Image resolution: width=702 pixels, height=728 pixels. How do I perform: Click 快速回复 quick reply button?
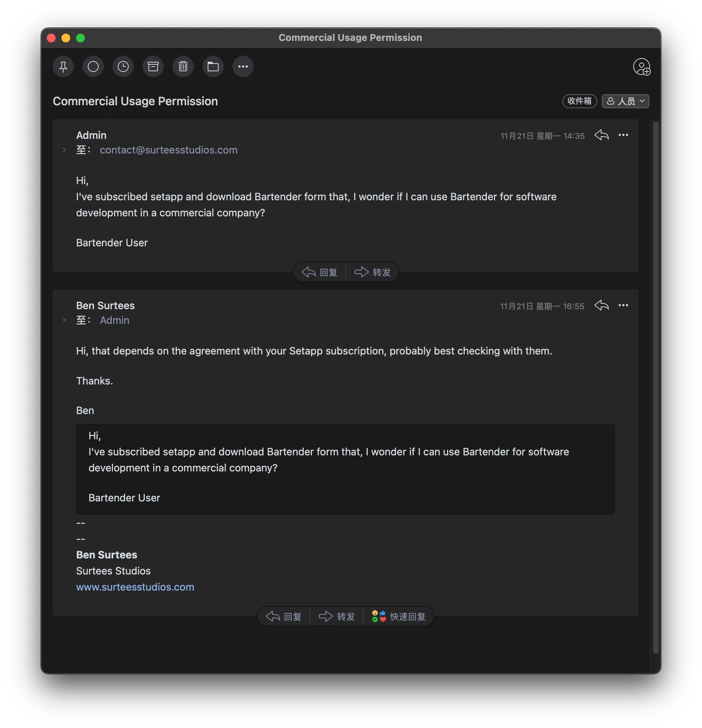click(399, 617)
